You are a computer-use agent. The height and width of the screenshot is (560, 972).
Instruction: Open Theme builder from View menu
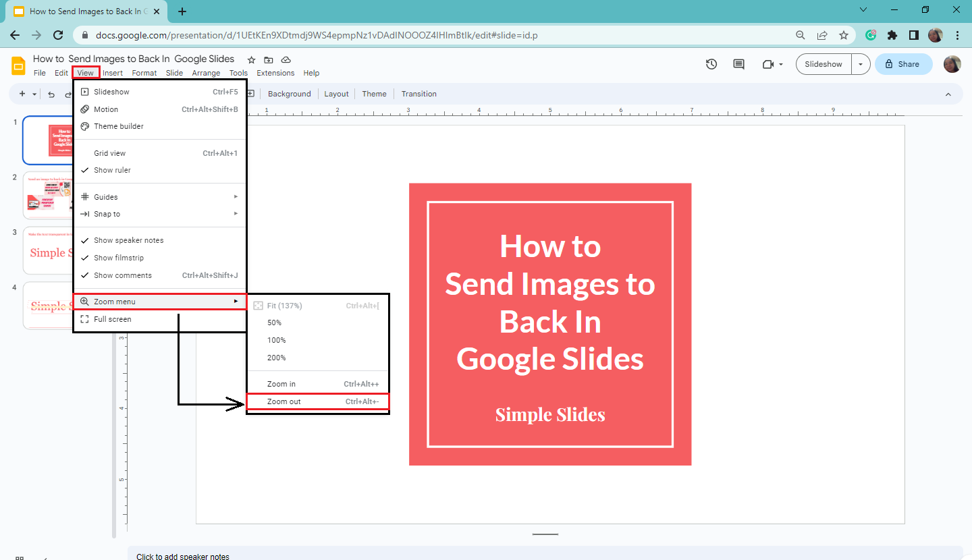click(160, 126)
